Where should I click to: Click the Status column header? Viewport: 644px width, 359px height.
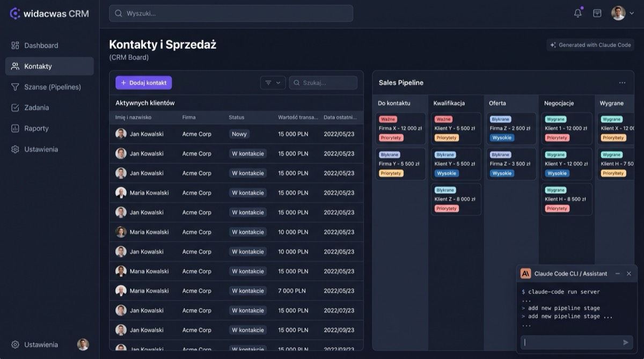[236, 118]
